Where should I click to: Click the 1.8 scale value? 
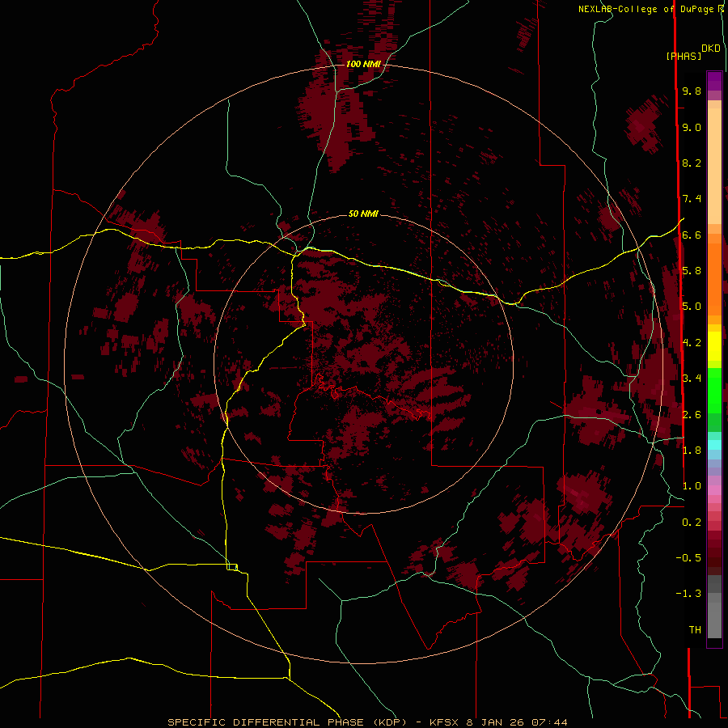point(692,451)
